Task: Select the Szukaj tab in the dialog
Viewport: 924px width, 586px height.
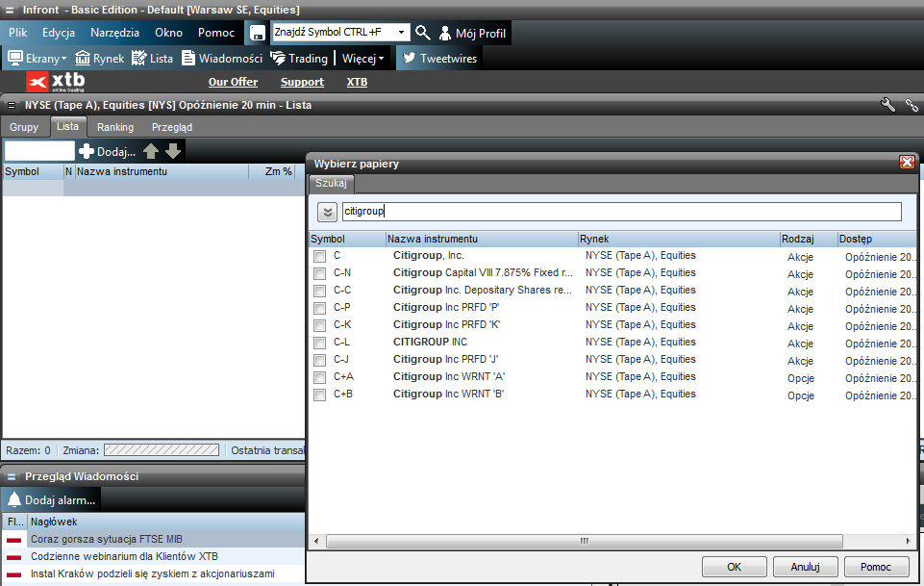Action: [x=331, y=184]
